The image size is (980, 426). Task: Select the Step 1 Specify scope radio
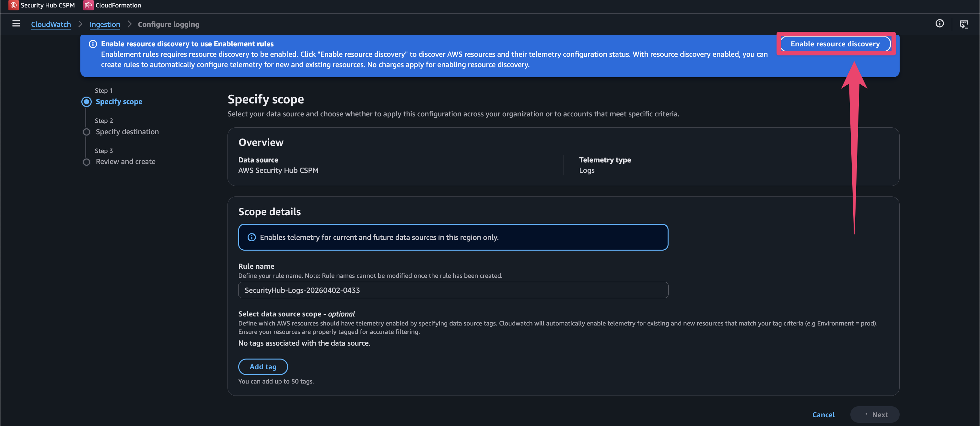87,102
